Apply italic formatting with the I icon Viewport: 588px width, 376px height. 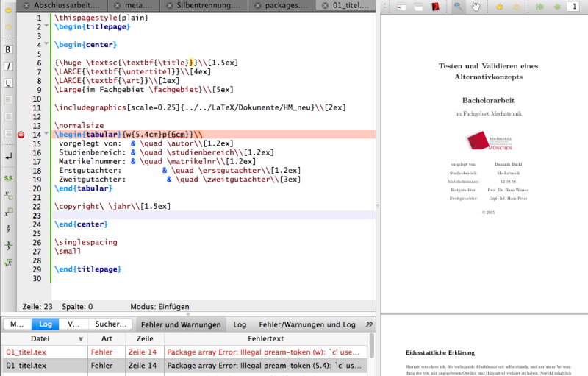click(8, 66)
